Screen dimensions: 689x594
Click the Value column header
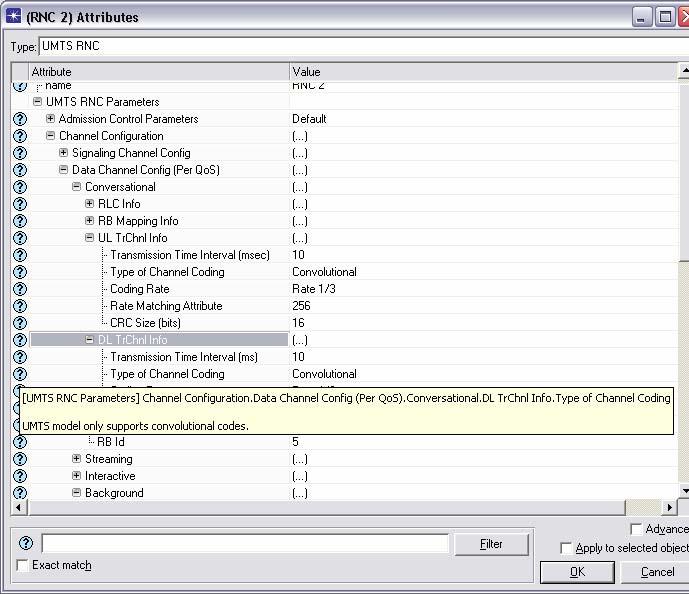pos(483,72)
